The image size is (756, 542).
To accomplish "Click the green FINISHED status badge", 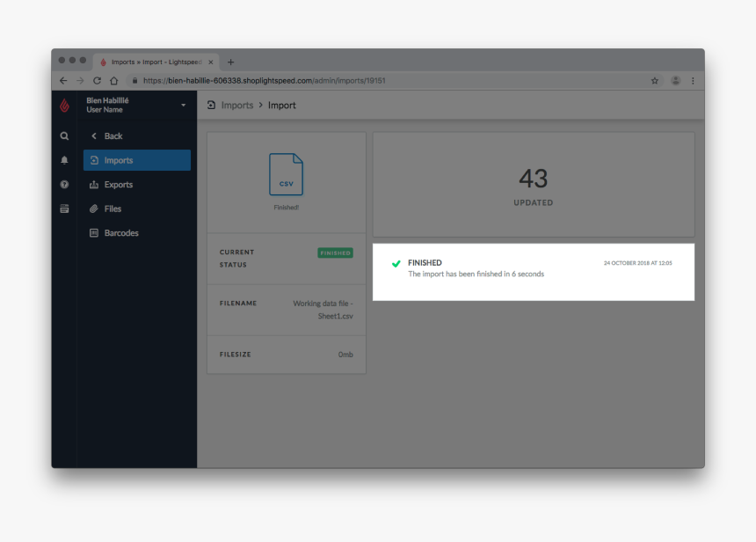I will (335, 253).
